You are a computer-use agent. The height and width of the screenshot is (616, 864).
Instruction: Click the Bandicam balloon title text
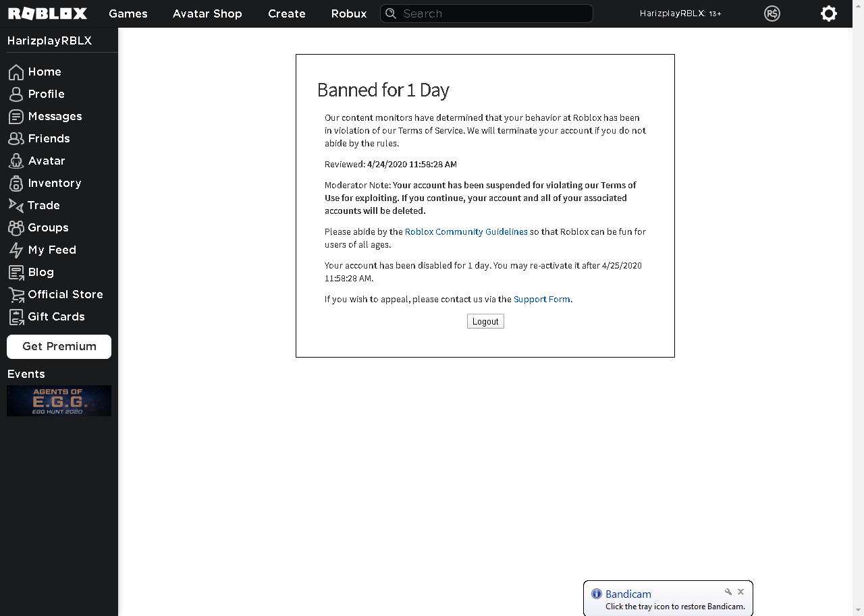pos(628,594)
